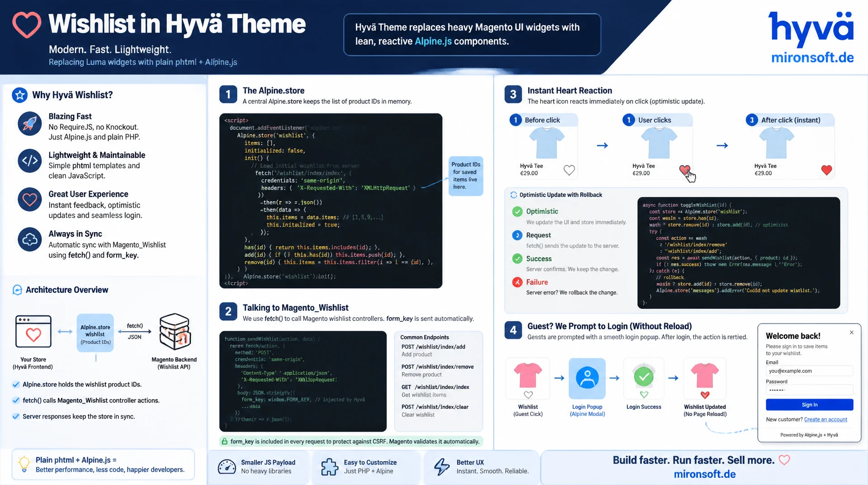Click the green check icon next to Optimistic
868x485 pixels.
[517, 211]
